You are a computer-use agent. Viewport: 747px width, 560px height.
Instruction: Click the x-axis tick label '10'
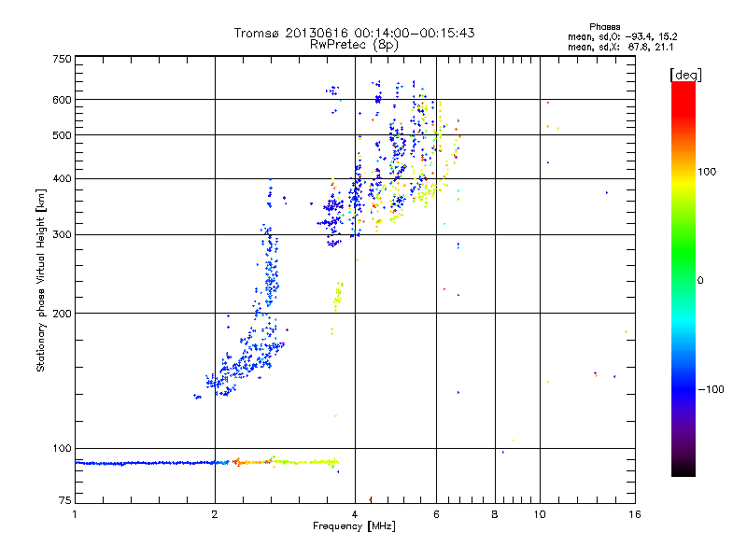point(540,514)
